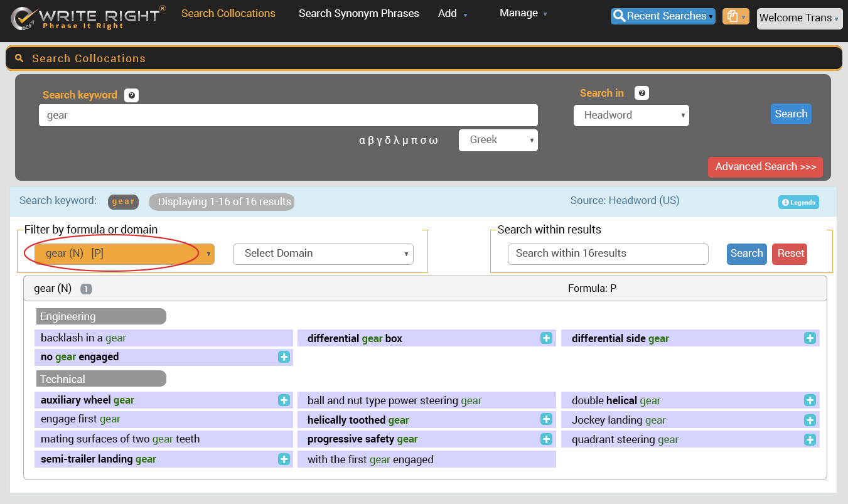Screen dimensions: 848x504
Task: Expand plus icon for semi-trailer landing gear
Action: coord(284,459)
